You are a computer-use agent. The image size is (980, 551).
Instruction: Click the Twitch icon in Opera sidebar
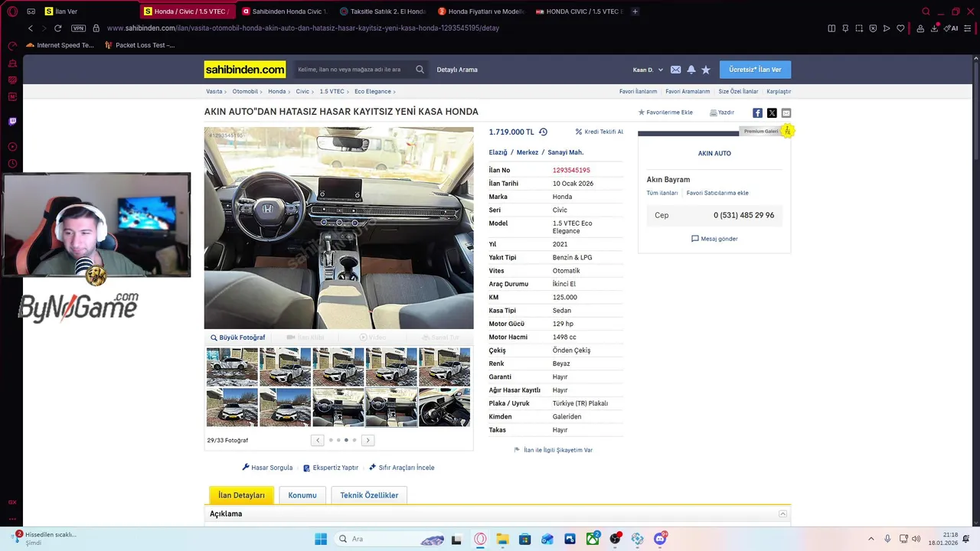(12, 121)
